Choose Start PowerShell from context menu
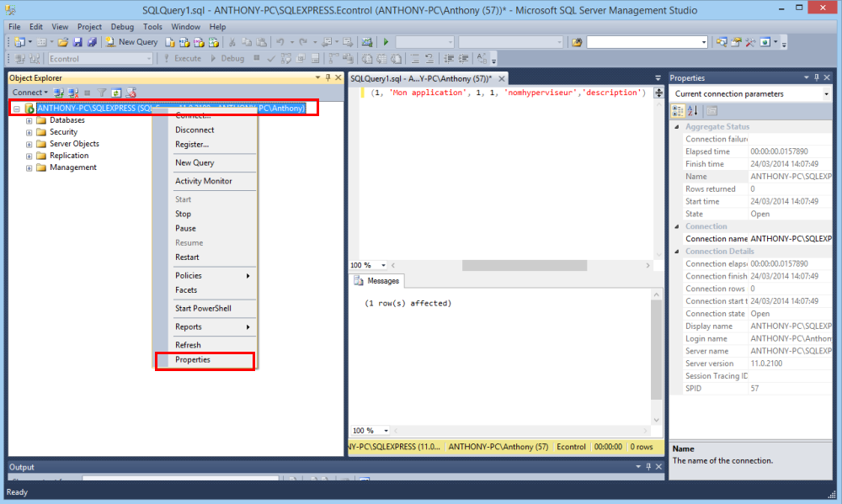This screenshot has height=504, width=842. [x=205, y=309]
